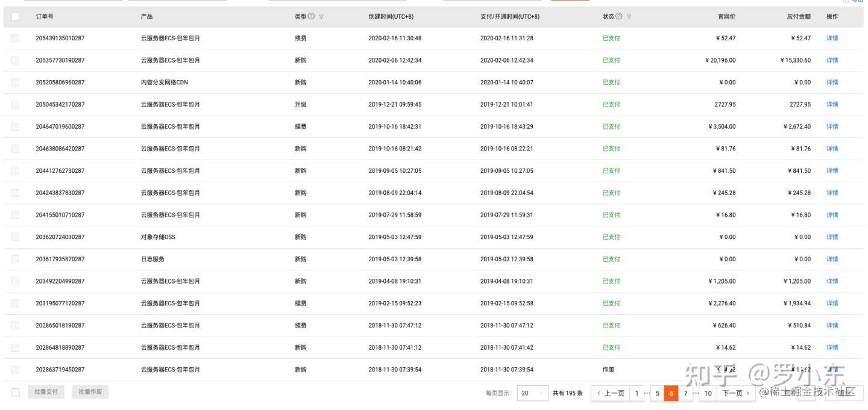The height and width of the screenshot is (410, 868).
Task: Click the 批量作废 button
Action: coord(90,392)
